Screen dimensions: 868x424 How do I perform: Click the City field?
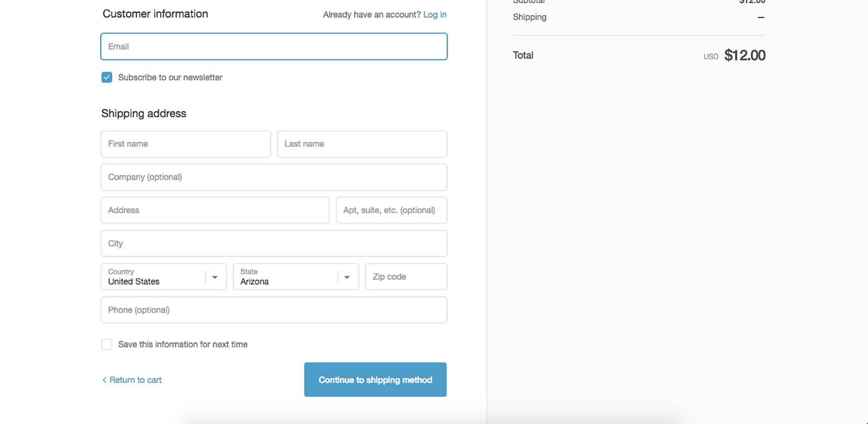[x=274, y=243]
